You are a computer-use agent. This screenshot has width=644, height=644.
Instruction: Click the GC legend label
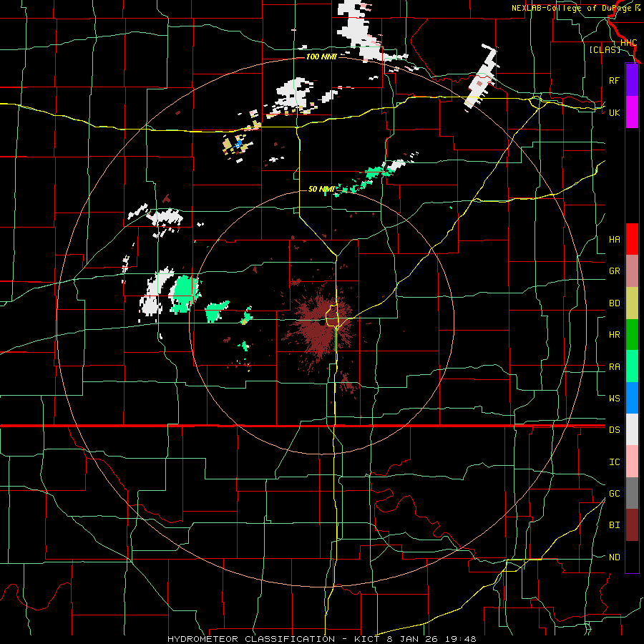tap(614, 493)
